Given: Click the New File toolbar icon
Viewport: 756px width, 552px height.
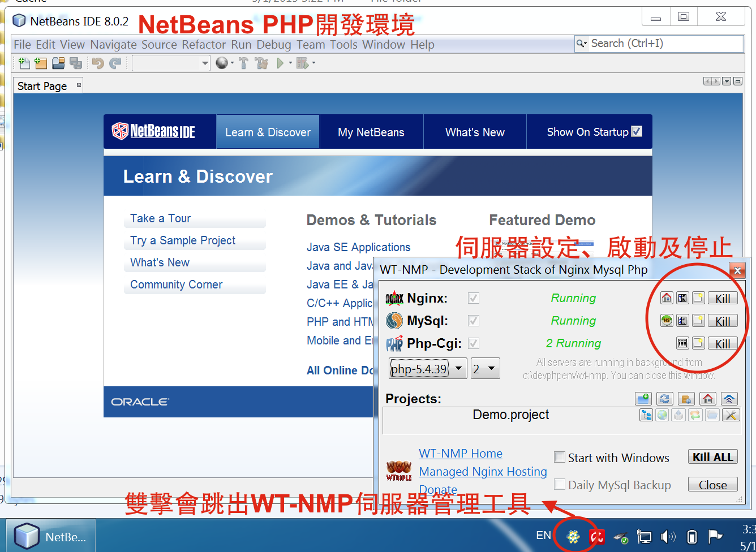Looking at the screenshot, I should (24, 63).
